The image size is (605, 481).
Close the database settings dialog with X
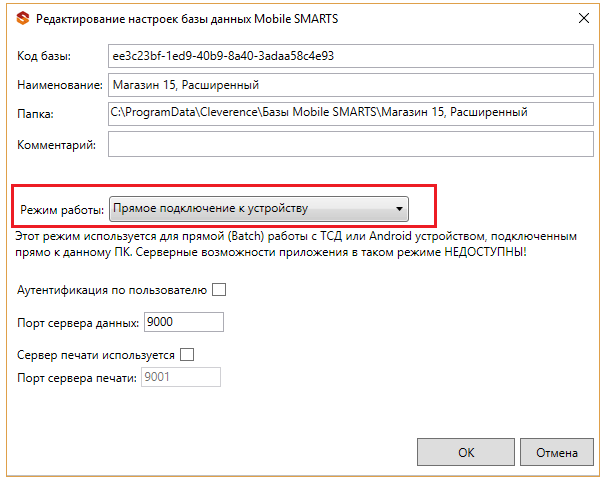point(584,18)
